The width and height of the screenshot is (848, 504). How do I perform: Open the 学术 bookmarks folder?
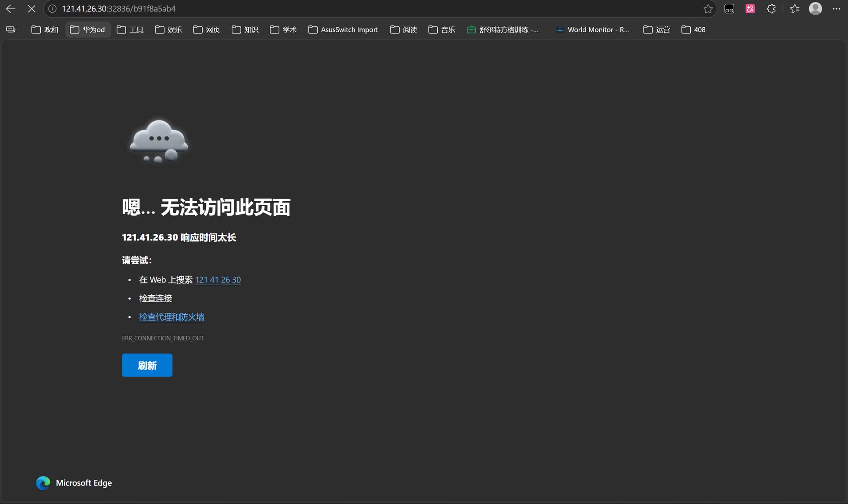[x=283, y=30]
